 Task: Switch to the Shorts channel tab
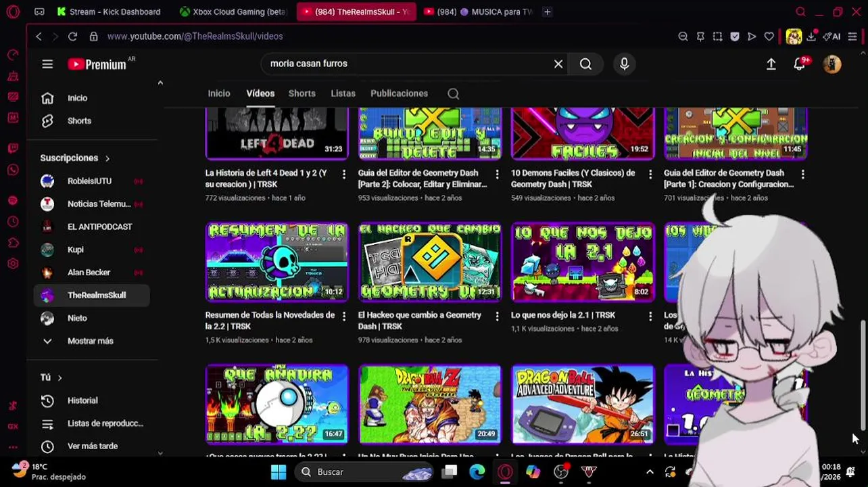click(x=302, y=93)
